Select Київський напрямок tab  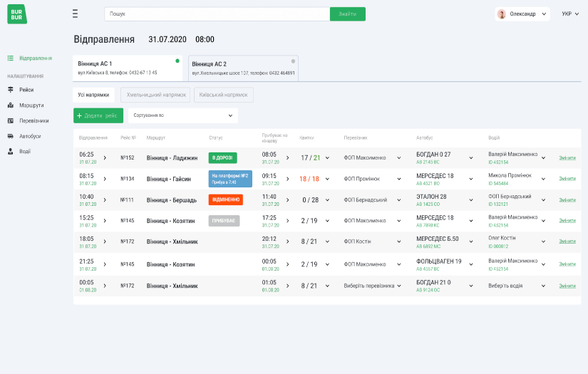pos(224,95)
